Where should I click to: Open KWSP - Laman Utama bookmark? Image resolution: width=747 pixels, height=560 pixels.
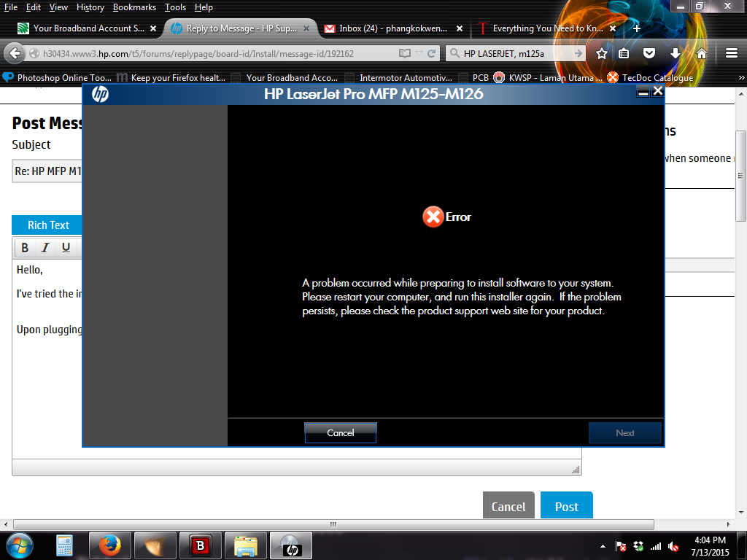tap(548, 77)
